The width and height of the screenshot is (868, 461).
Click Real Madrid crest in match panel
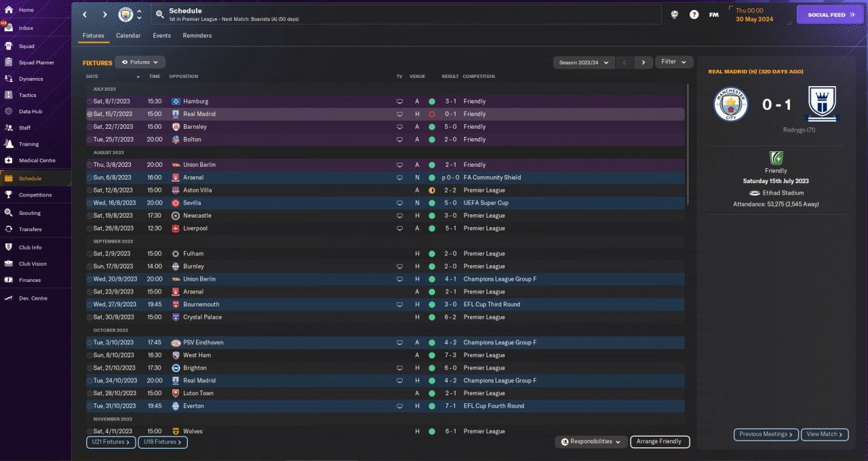click(823, 104)
